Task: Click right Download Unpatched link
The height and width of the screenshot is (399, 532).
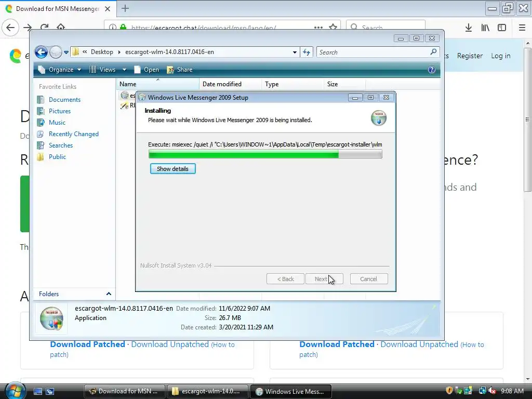Action: (419, 344)
